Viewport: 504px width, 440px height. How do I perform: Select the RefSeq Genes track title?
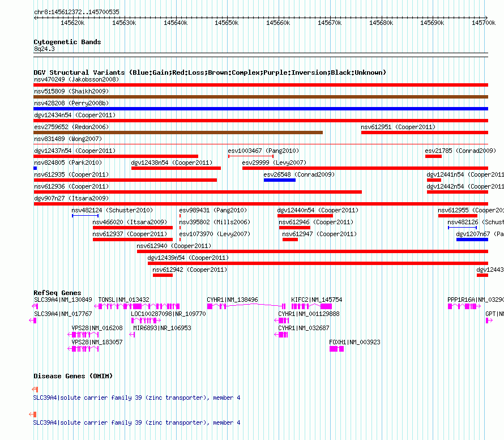tap(58, 293)
